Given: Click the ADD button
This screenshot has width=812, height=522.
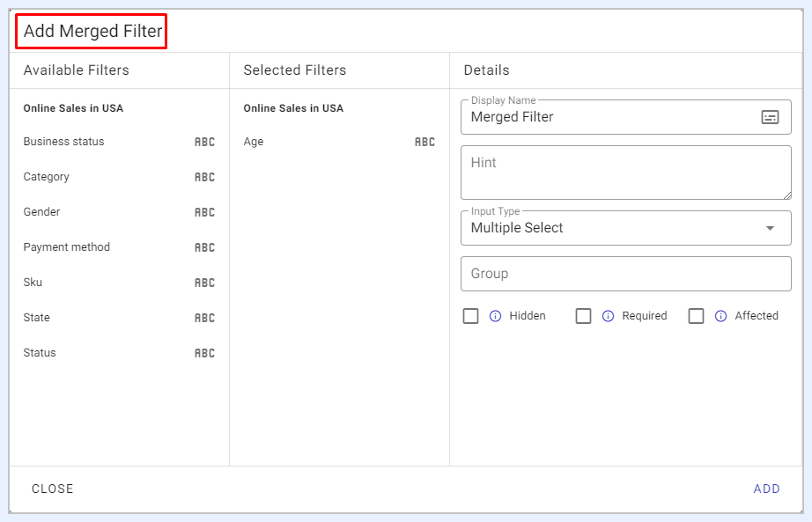Looking at the screenshot, I should click(767, 489).
